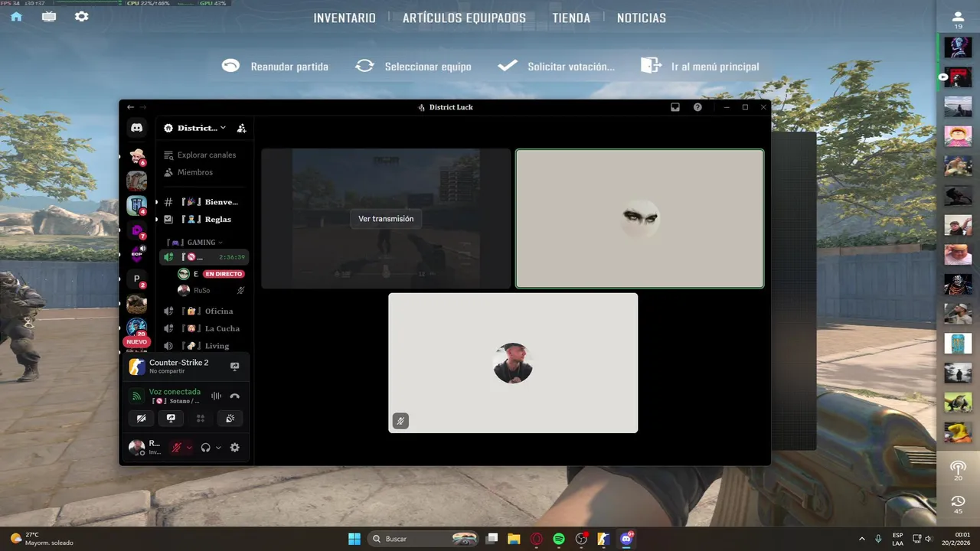
Task: Open the weather widget showing 27°C
Action: (x=42, y=539)
